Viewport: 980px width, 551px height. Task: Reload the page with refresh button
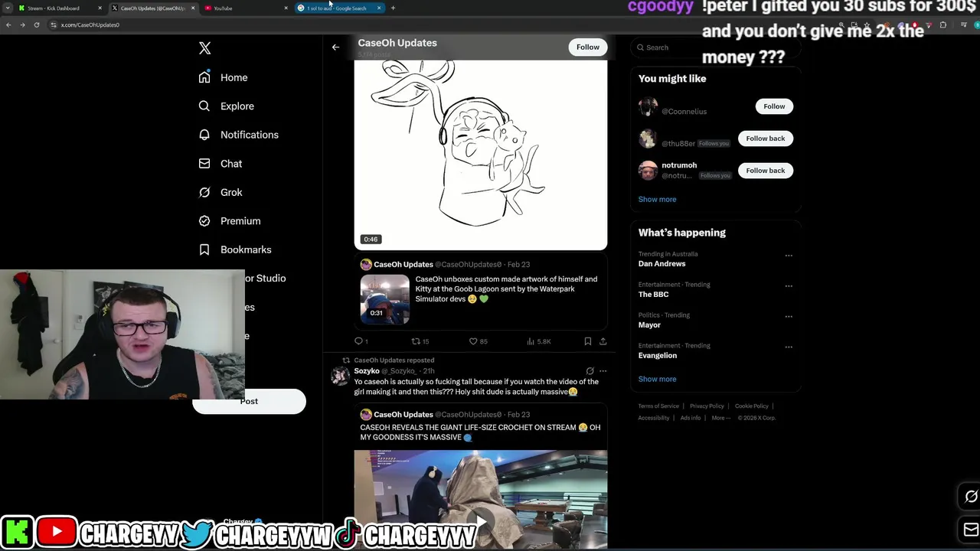[x=36, y=24]
